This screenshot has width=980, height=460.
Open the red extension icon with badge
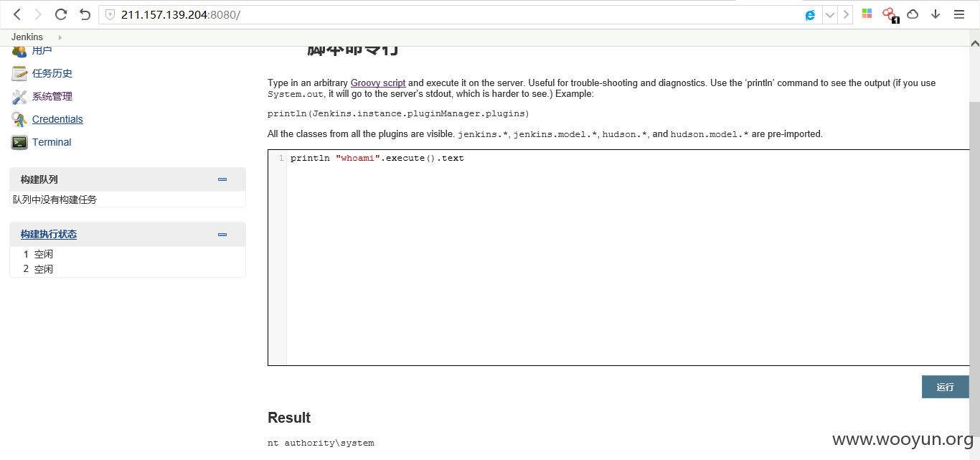890,14
